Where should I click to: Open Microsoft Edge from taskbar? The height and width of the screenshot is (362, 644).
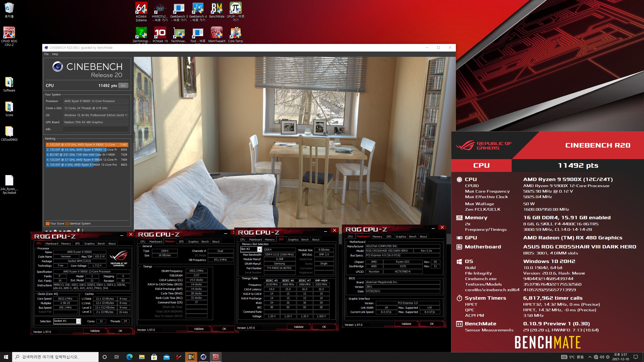pyautogui.click(x=129, y=357)
